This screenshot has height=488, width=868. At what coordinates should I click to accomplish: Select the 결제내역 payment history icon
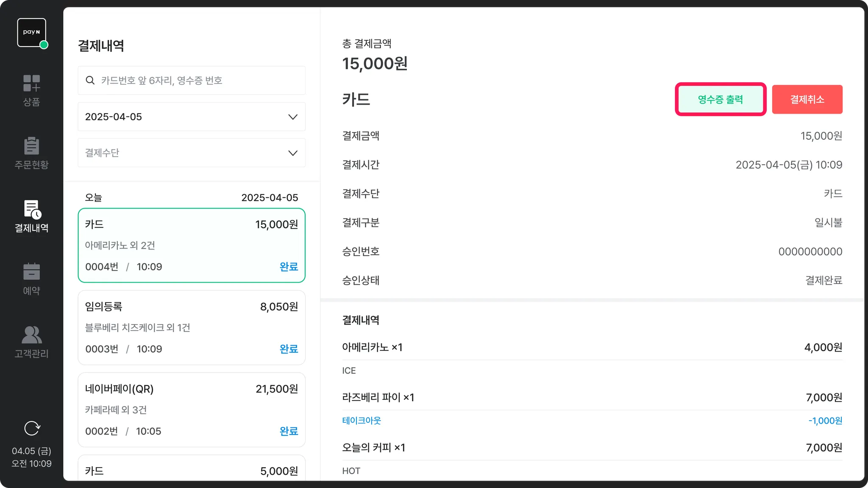tap(31, 210)
